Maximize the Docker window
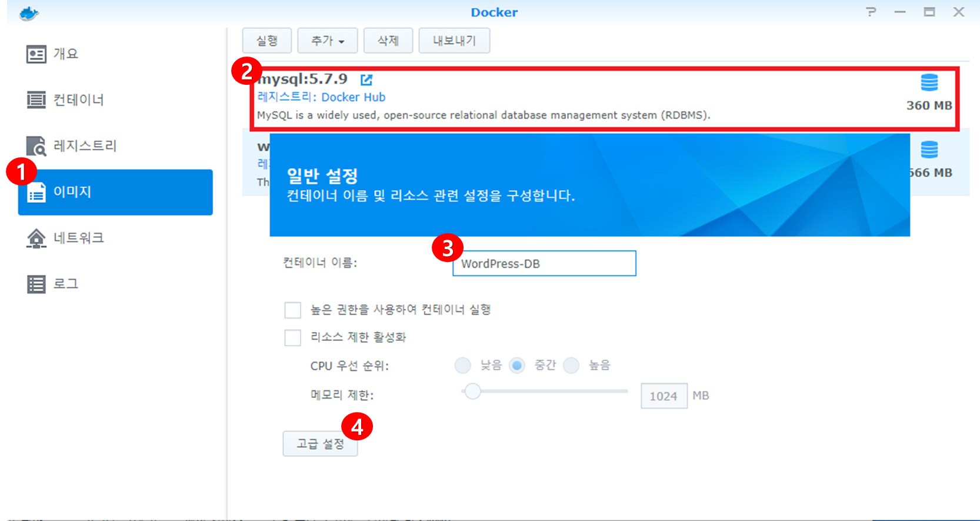This screenshot has width=980, height=521. pyautogui.click(x=929, y=12)
